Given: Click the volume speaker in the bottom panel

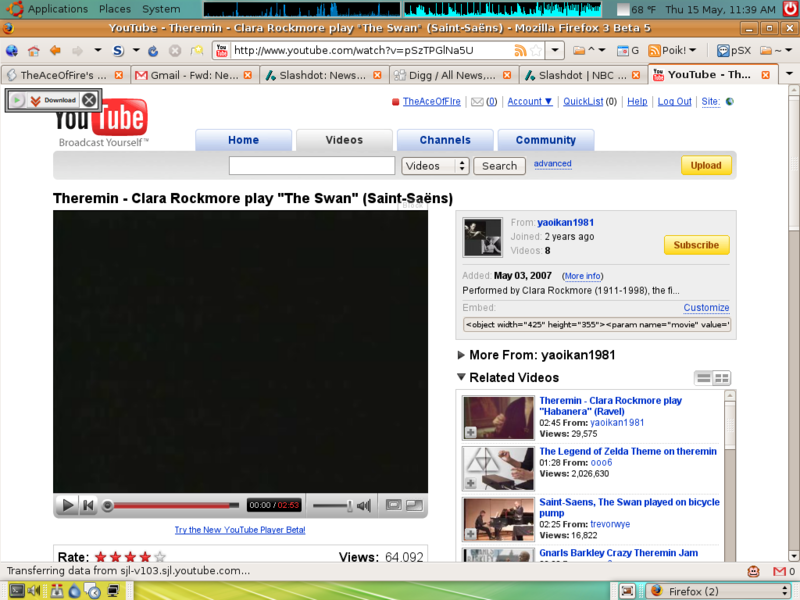Looking at the screenshot, I should point(34,591).
